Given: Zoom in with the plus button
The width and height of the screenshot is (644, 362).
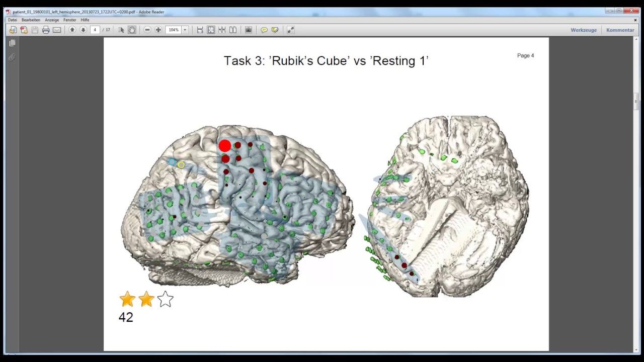Looking at the screenshot, I should [158, 30].
